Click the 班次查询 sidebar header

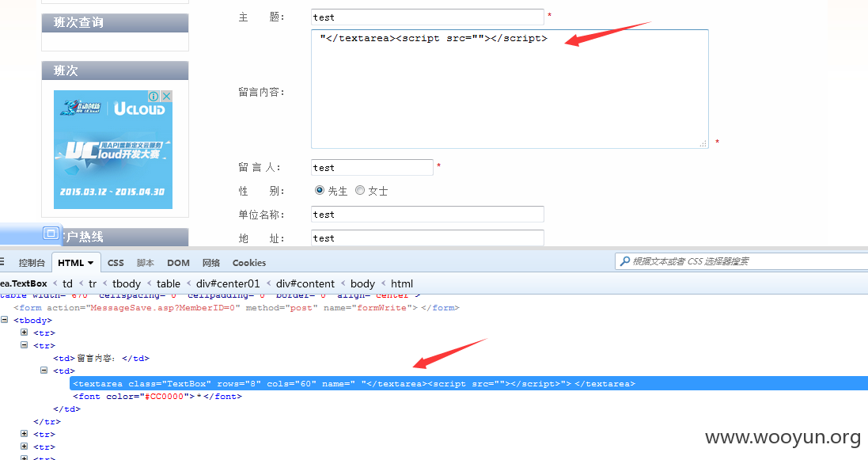(x=116, y=23)
